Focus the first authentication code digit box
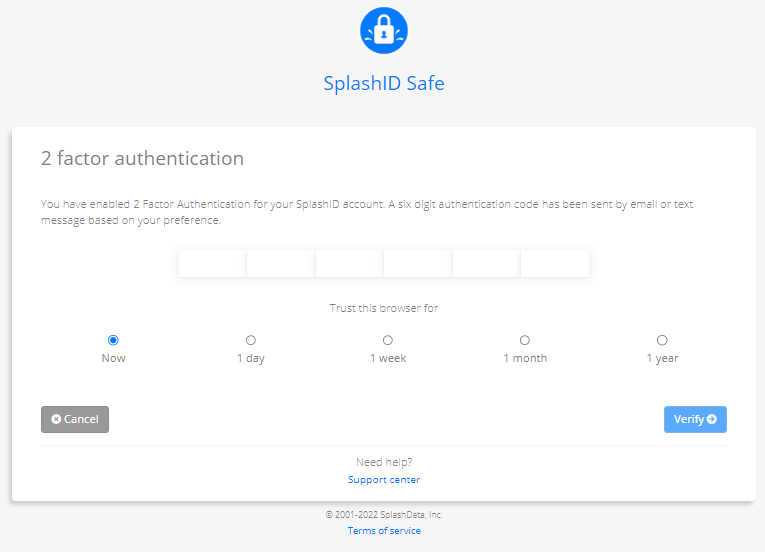Viewport: 765px width, 552px height. (x=213, y=264)
